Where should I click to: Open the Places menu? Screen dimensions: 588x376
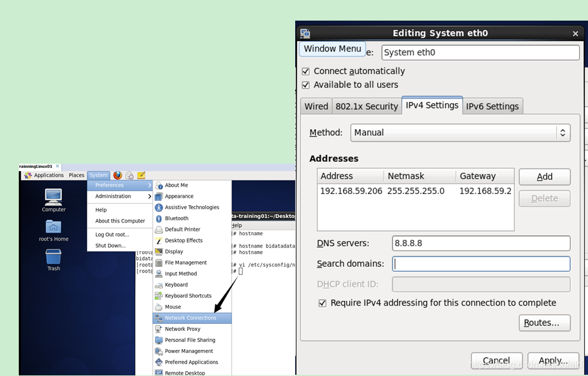76,175
